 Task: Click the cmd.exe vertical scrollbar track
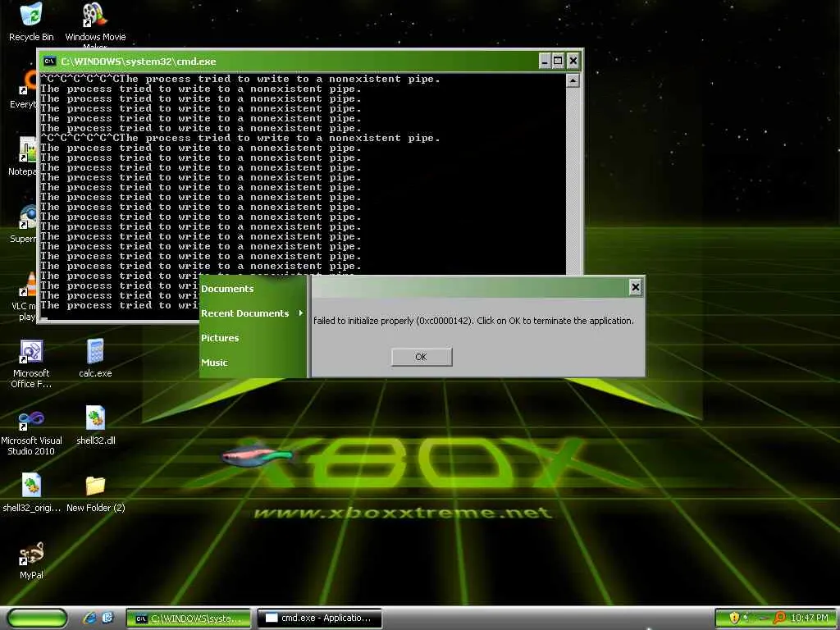click(573, 181)
